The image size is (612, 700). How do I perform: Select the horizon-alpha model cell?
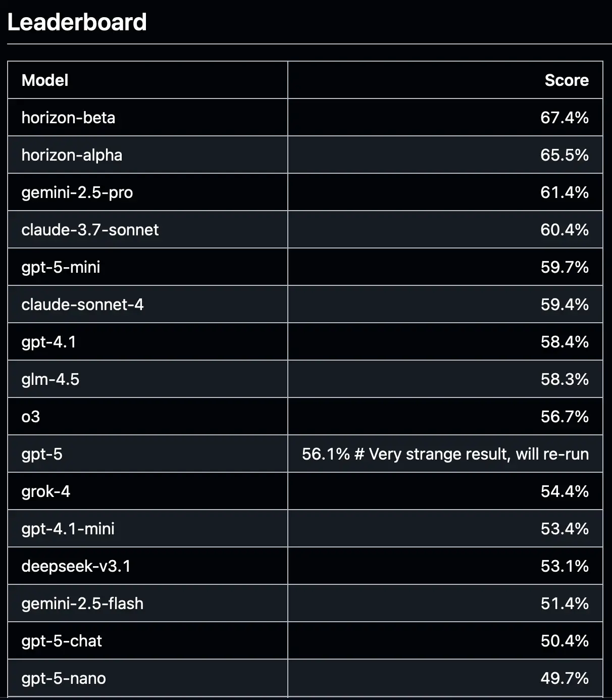coord(72,155)
